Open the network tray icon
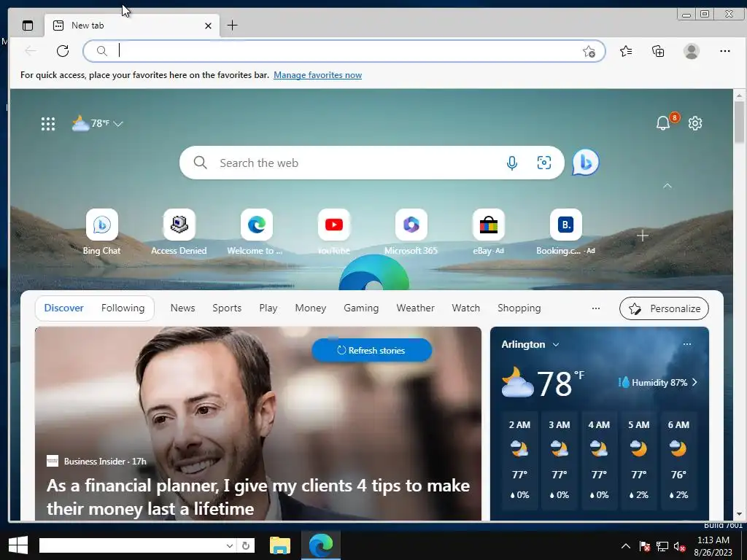This screenshot has height=560, width=747. tap(662, 546)
